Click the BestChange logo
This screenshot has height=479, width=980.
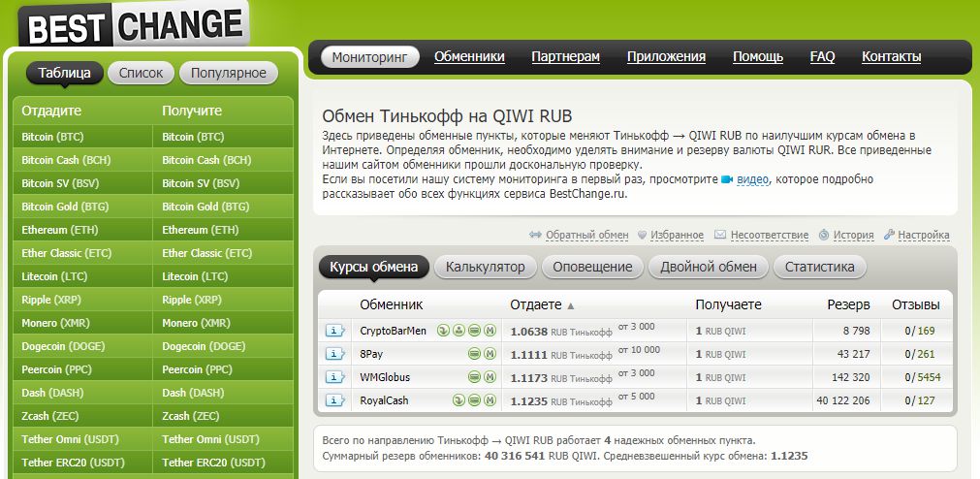point(135,24)
